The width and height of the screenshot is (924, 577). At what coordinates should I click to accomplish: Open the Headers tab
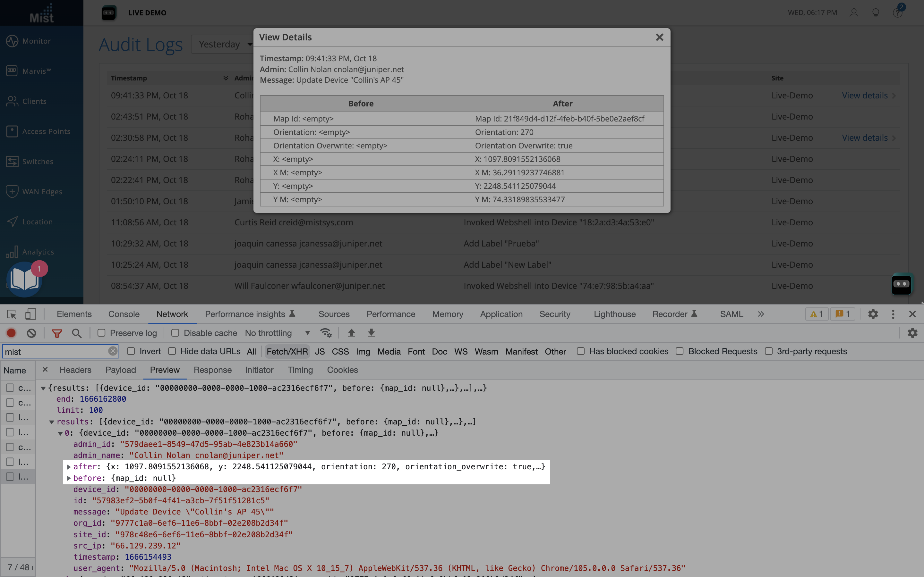(x=75, y=370)
